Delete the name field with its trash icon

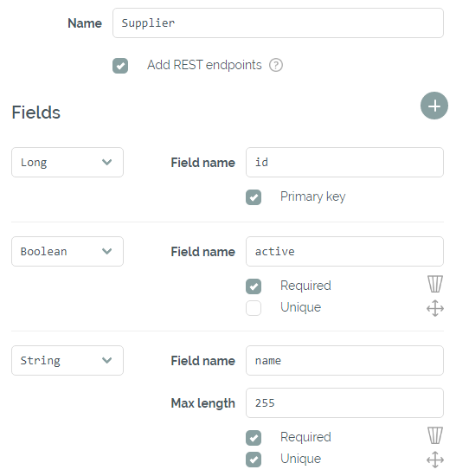pyautogui.click(x=435, y=435)
